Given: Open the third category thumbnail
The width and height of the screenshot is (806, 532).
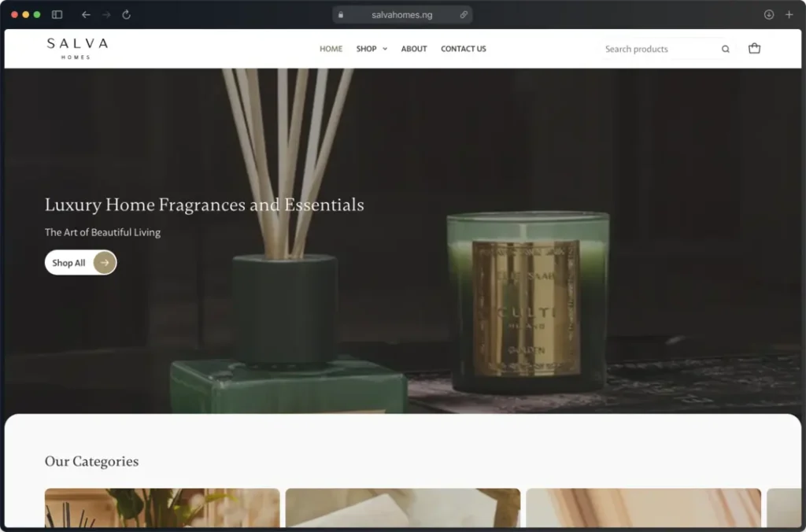Looking at the screenshot, I should pyautogui.click(x=643, y=508).
